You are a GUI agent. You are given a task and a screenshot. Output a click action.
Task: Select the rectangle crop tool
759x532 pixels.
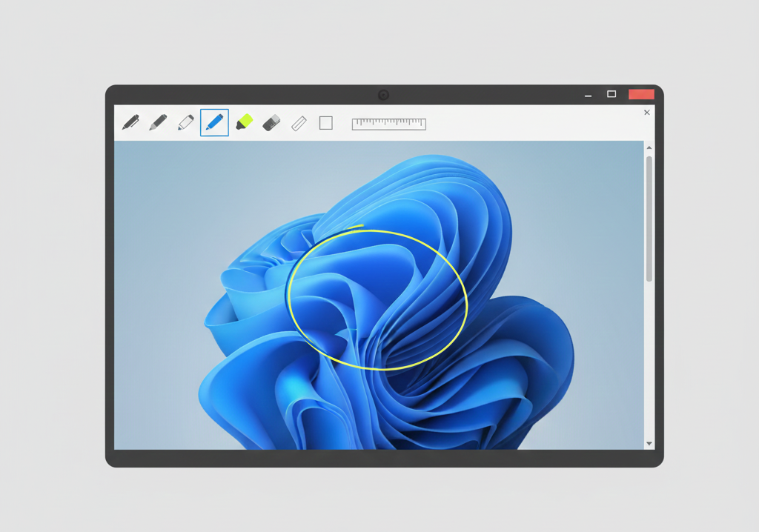pyautogui.click(x=325, y=123)
